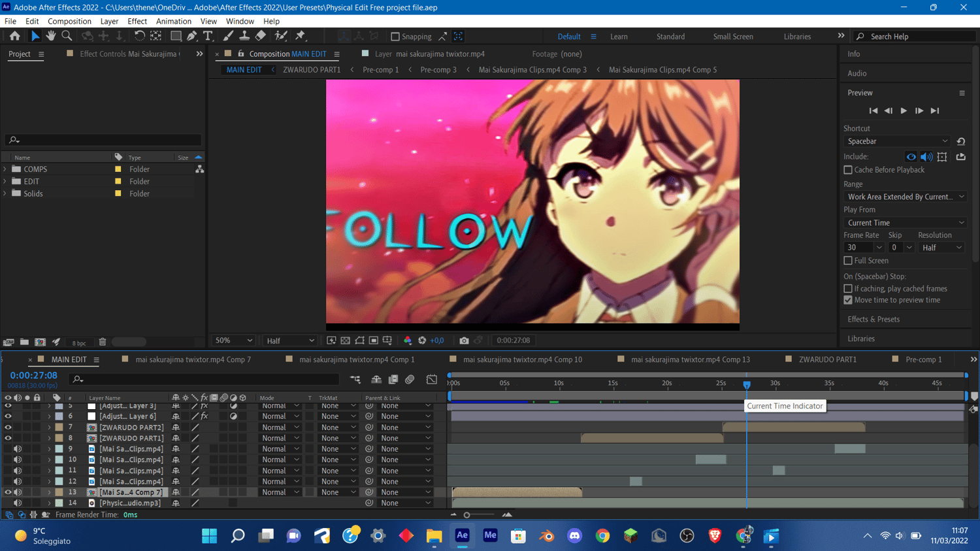Click the Search Help field
This screenshot has height=551, width=980.
pos(917,37)
